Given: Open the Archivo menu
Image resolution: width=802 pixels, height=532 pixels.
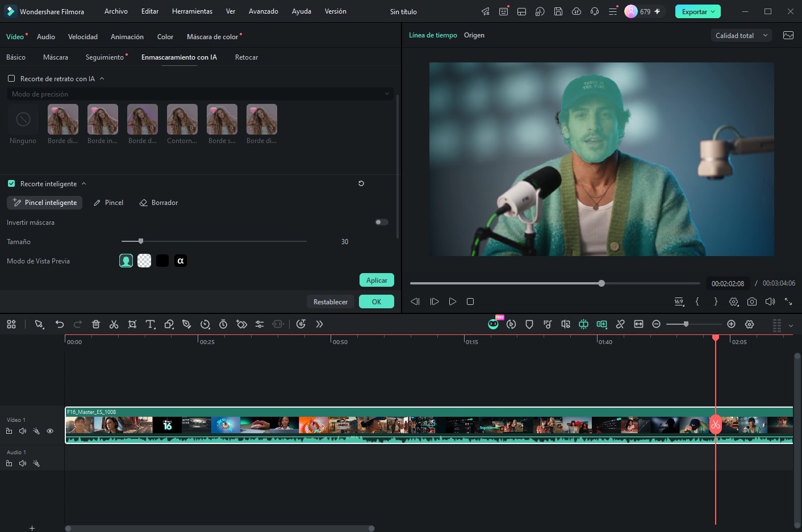Looking at the screenshot, I should coord(116,11).
